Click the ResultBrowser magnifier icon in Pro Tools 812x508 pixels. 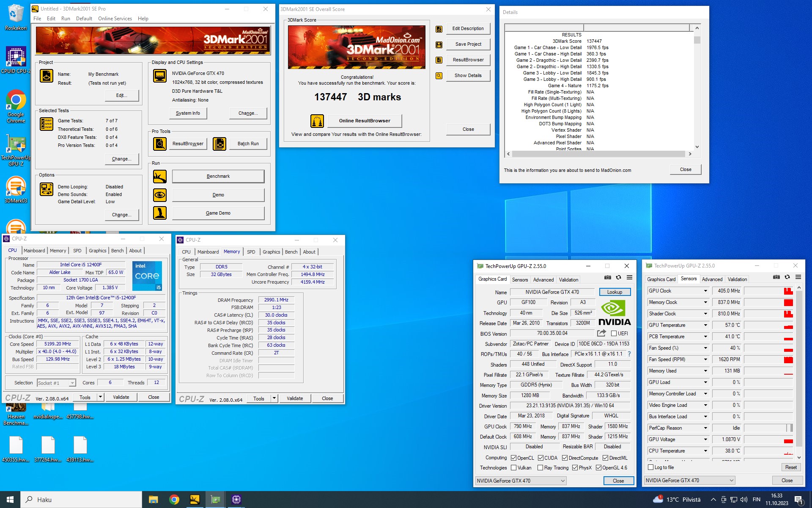tap(160, 144)
